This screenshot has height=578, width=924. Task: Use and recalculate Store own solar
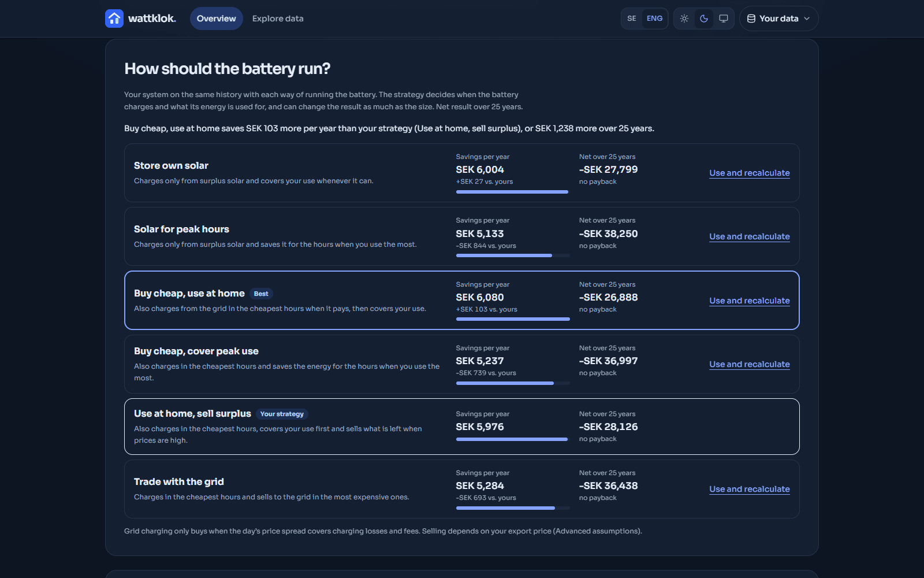750,173
